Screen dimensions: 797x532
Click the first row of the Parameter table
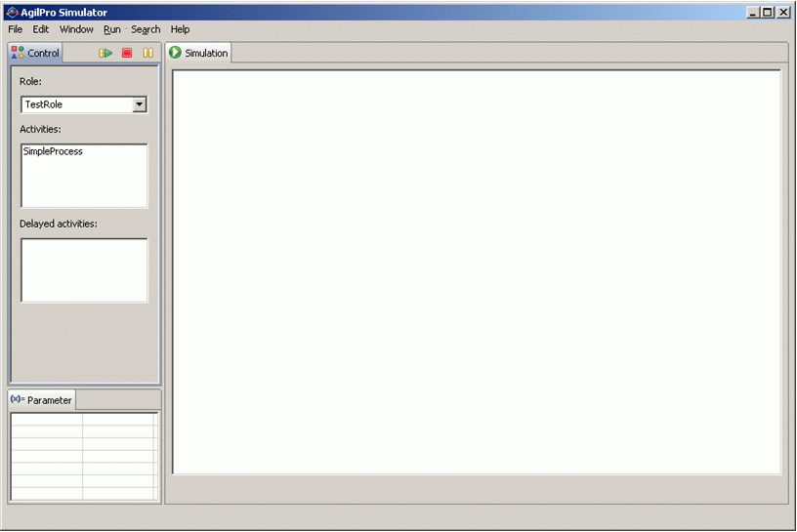point(84,419)
